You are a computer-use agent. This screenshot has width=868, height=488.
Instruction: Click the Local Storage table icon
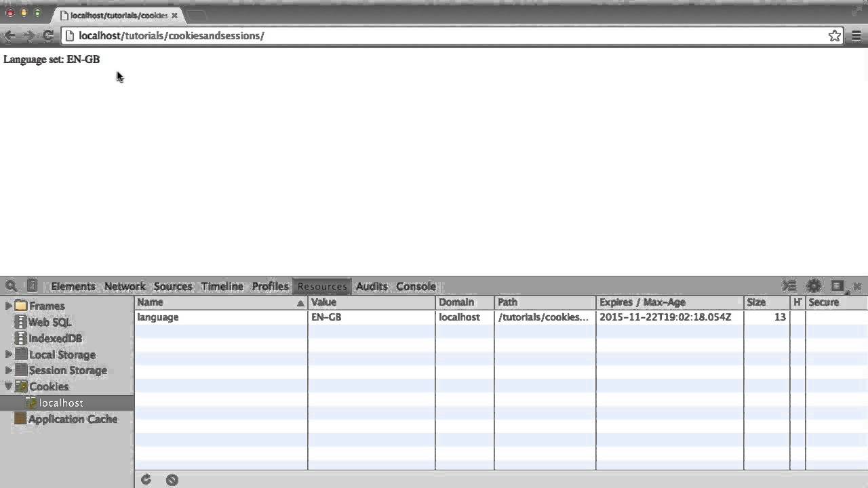[21, 354]
